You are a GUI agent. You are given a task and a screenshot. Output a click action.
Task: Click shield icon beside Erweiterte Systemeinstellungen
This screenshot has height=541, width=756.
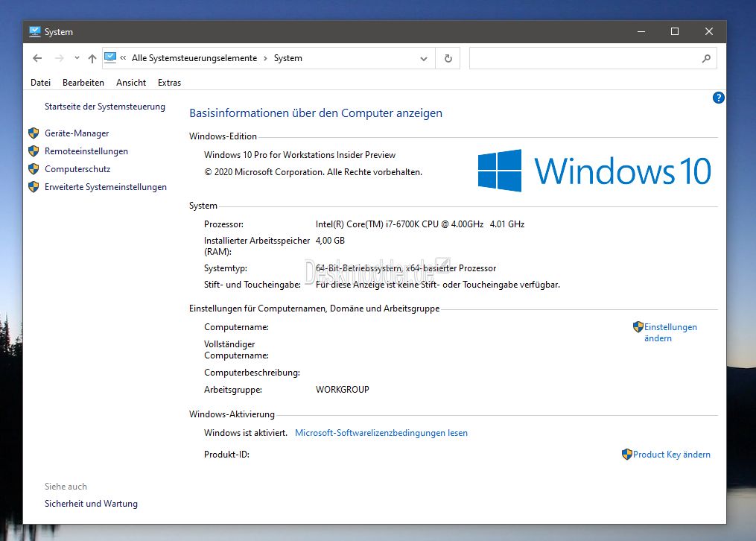[34, 186]
